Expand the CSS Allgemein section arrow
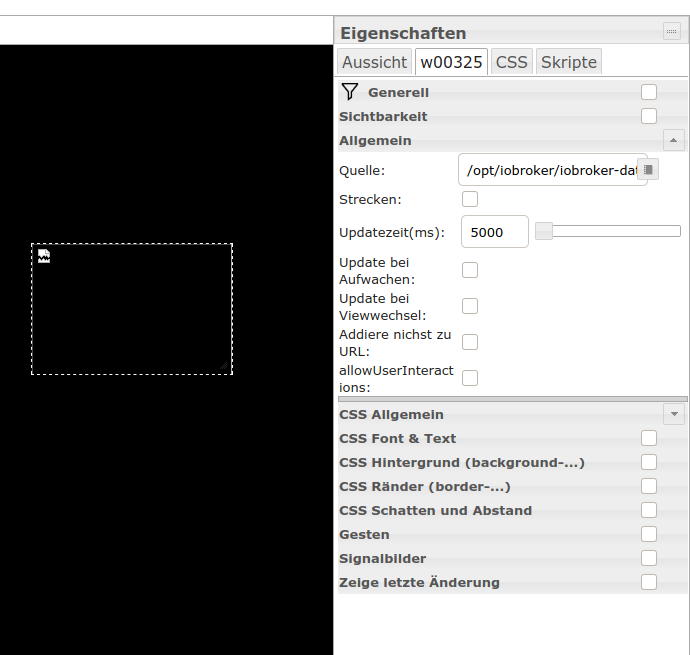 click(674, 414)
